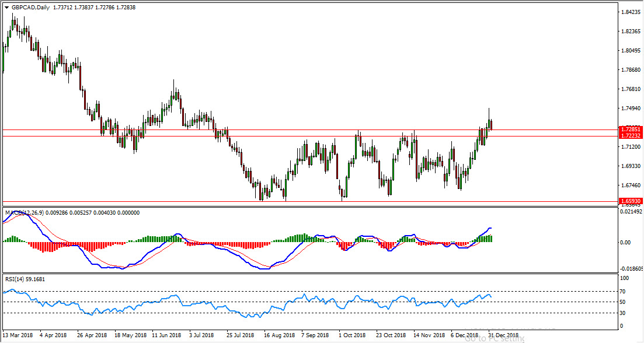The height and width of the screenshot is (343, 644).
Task: Click the 1.84235 price axis value
Action: coord(631,12)
